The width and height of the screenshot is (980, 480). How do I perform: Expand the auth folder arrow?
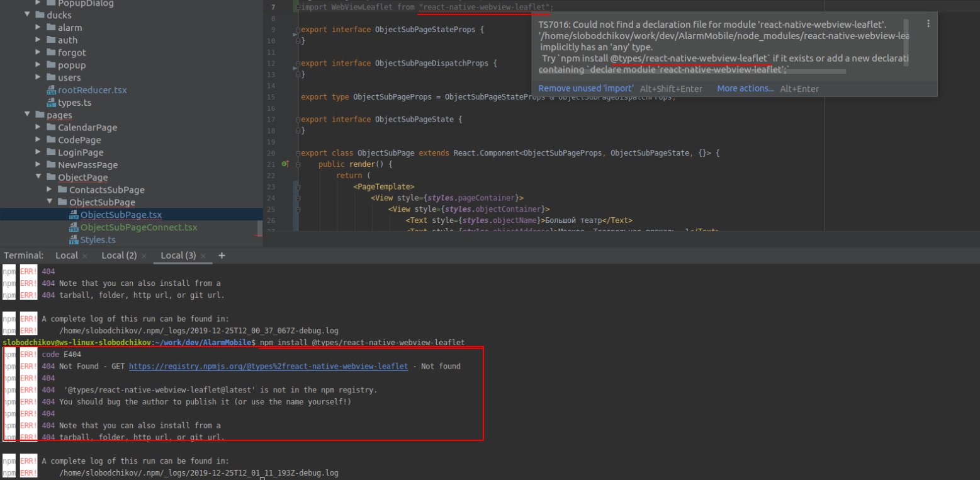pos(38,40)
